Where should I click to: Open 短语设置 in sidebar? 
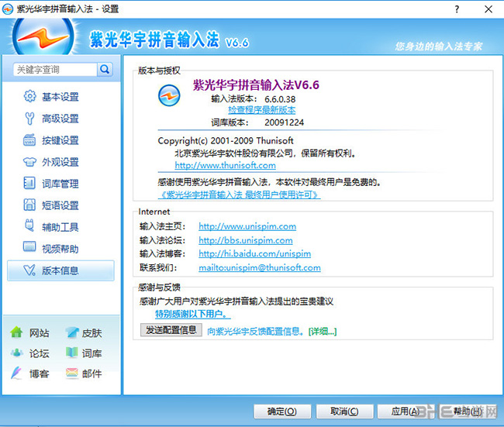60,205
